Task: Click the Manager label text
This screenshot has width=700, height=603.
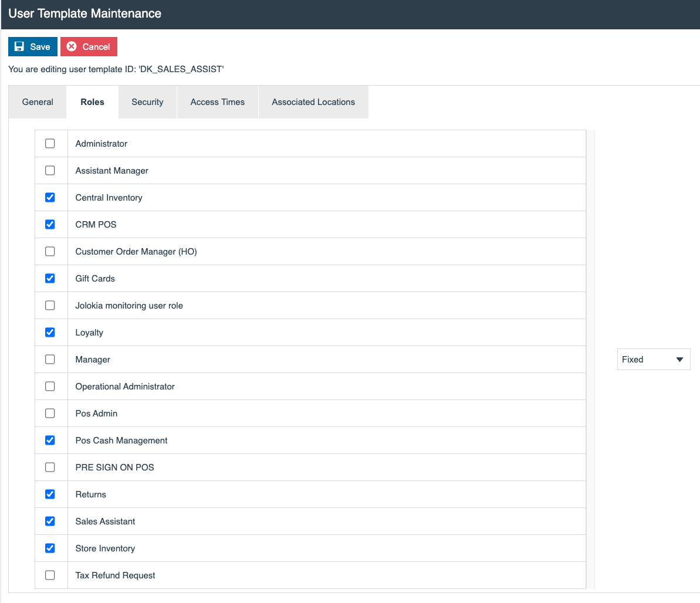Action: [93, 360]
